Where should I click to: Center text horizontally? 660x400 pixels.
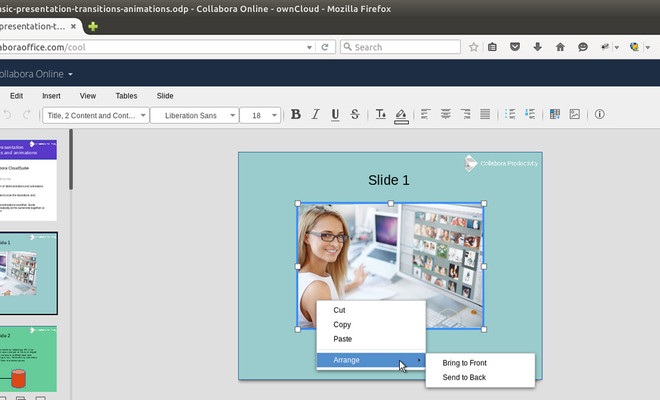tap(445, 114)
